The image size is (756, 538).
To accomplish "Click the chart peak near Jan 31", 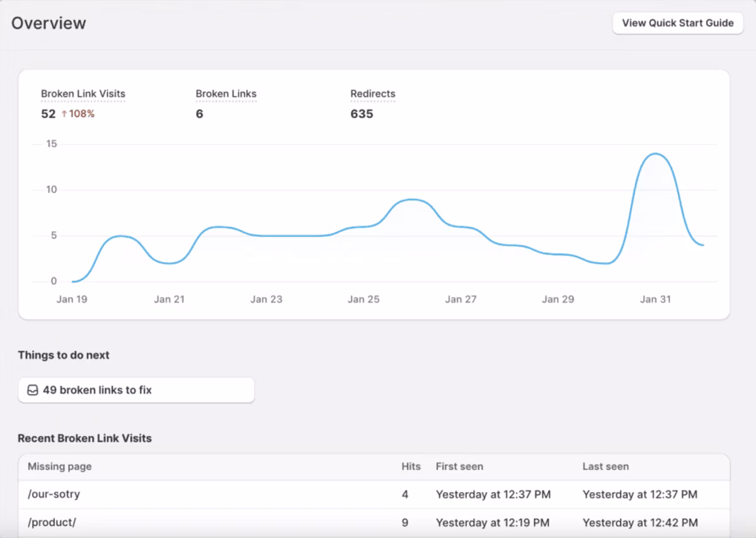I will pos(656,154).
